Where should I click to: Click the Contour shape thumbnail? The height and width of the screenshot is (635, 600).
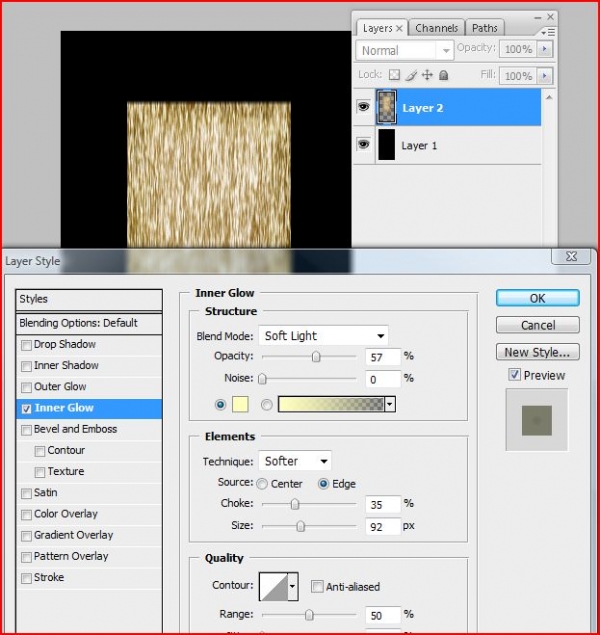[274, 586]
